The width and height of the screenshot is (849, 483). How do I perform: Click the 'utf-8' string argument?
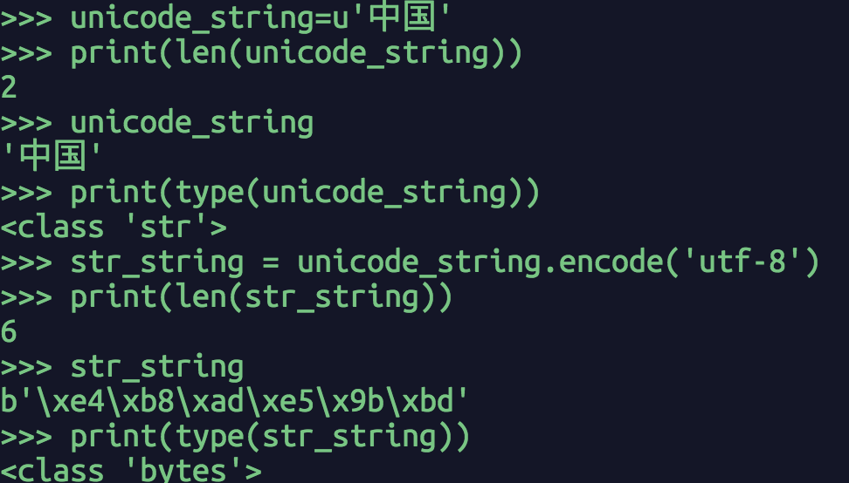pyautogui.click(x=743, y=262)
